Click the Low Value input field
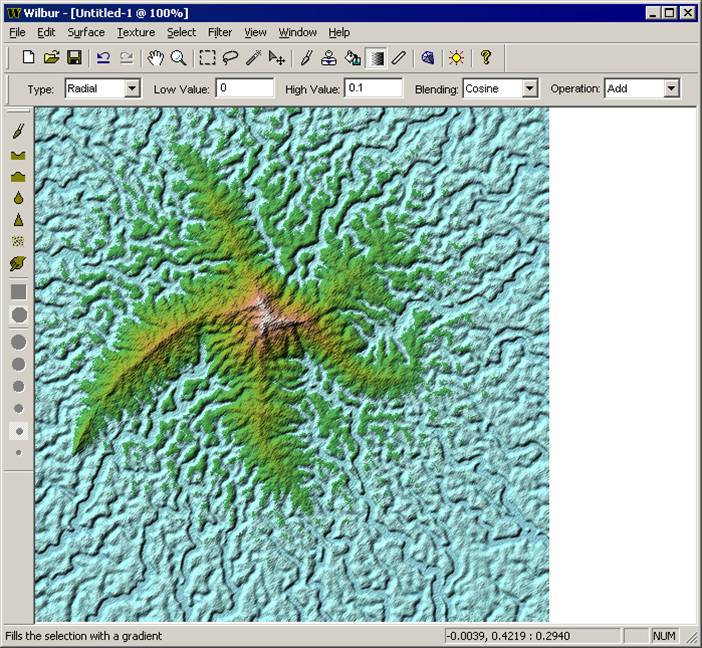 click(245, 88)
